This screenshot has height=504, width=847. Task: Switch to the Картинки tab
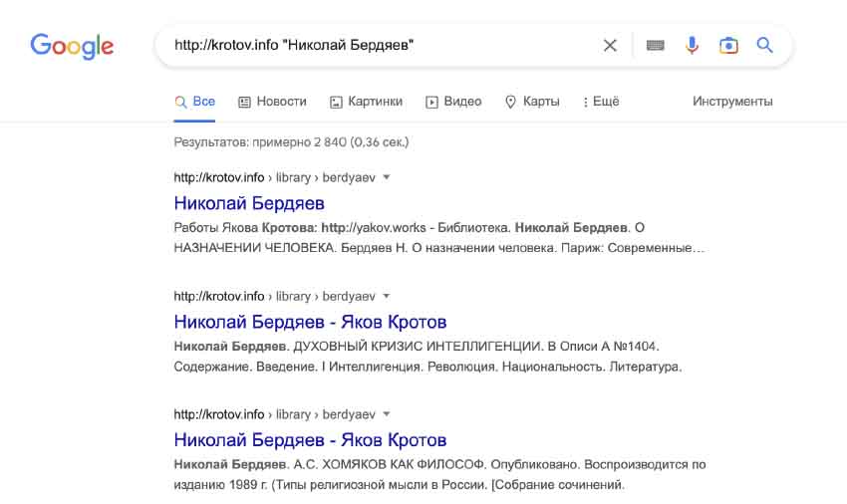(x=367, y=102)
